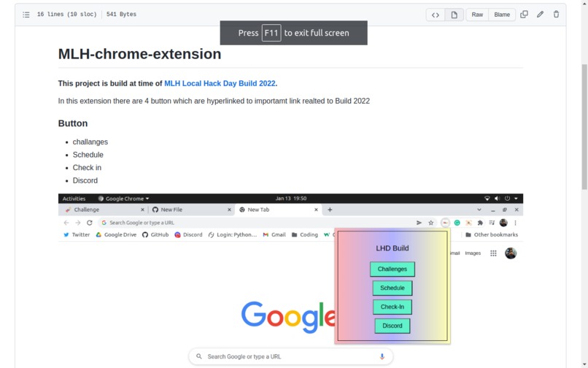Switch to the Challenge browser tab
Screen dimensions: 588x368
pos(103,210)
